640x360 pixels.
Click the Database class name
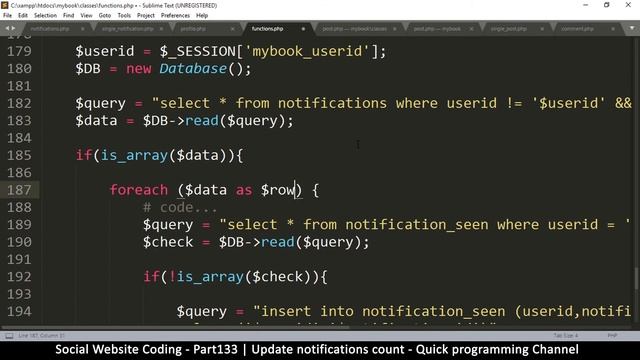[193, 69]
